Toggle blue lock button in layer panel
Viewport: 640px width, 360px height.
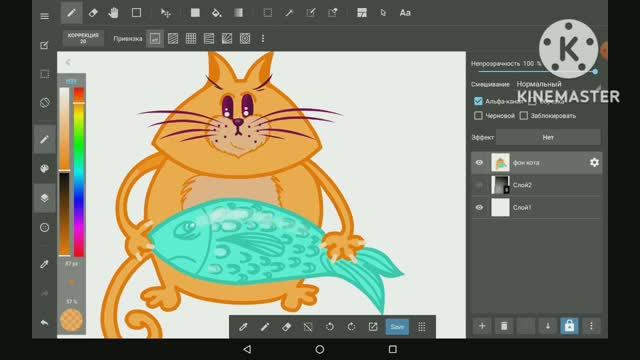coord(569,326)
